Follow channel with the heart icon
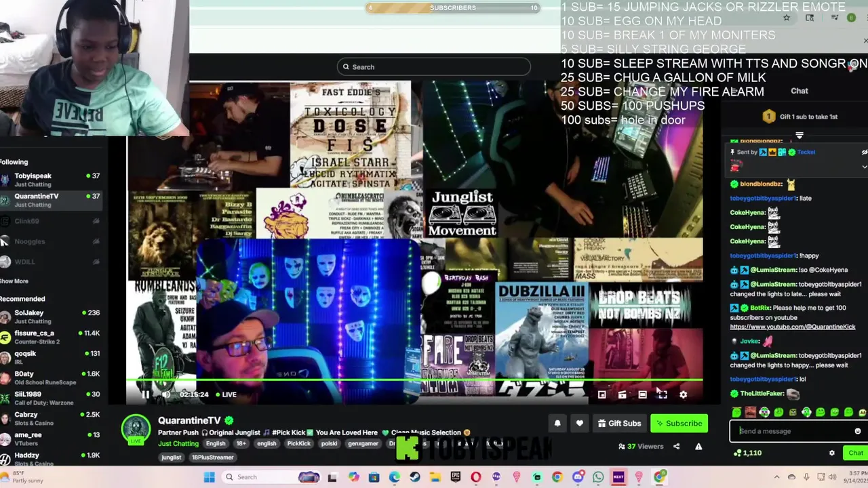 (x=580, y=424)
